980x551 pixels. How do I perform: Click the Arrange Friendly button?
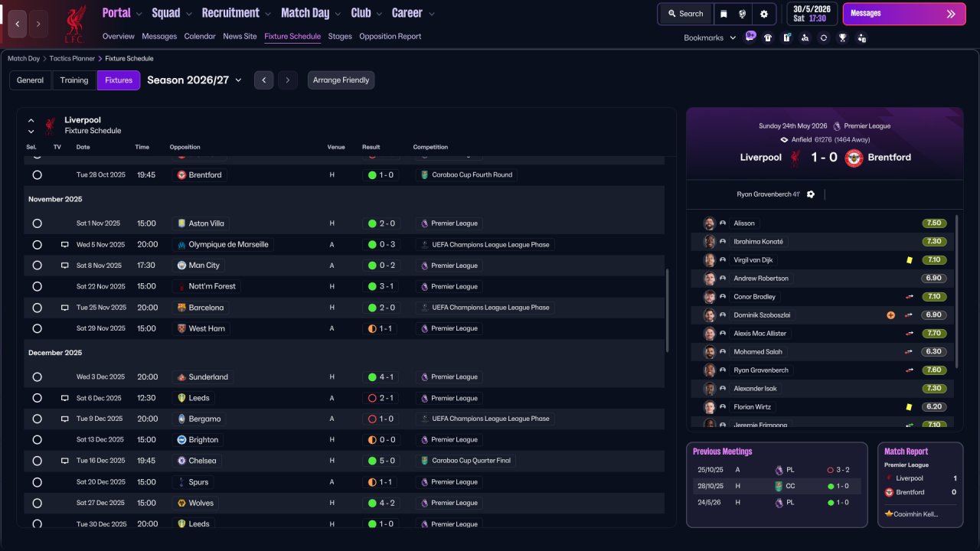[341, 80]
